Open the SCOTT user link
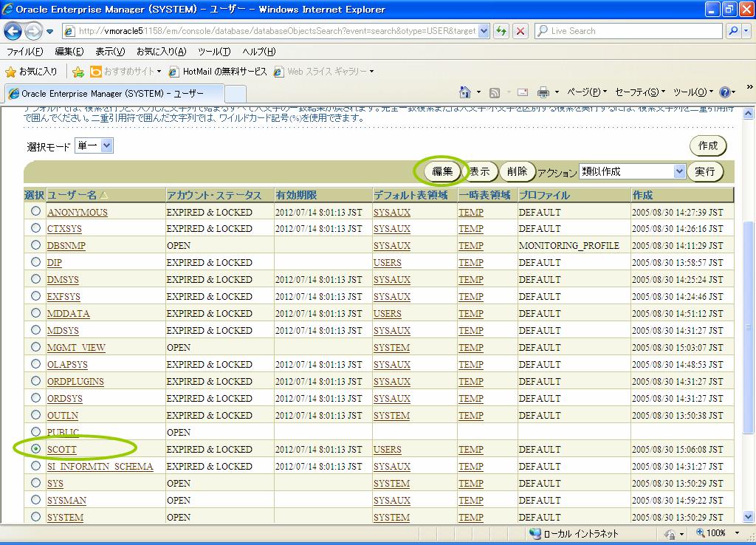 coord(62,450)
